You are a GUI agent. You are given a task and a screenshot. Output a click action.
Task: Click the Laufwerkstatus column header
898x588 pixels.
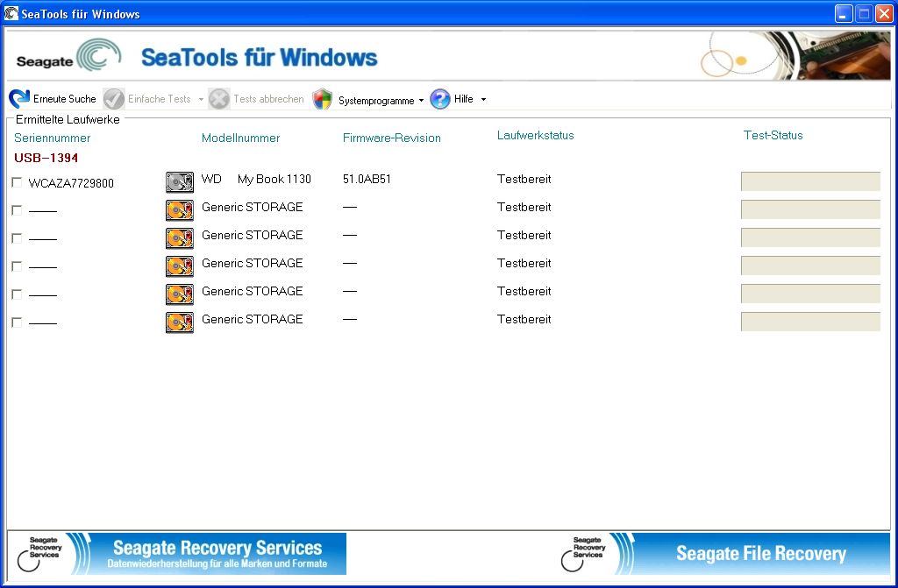(536, 135)
